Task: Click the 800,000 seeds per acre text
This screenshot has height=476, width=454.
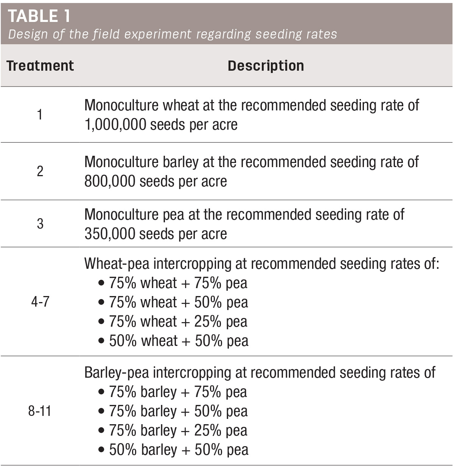Action: pyautogui.click(x=156, y=181)
